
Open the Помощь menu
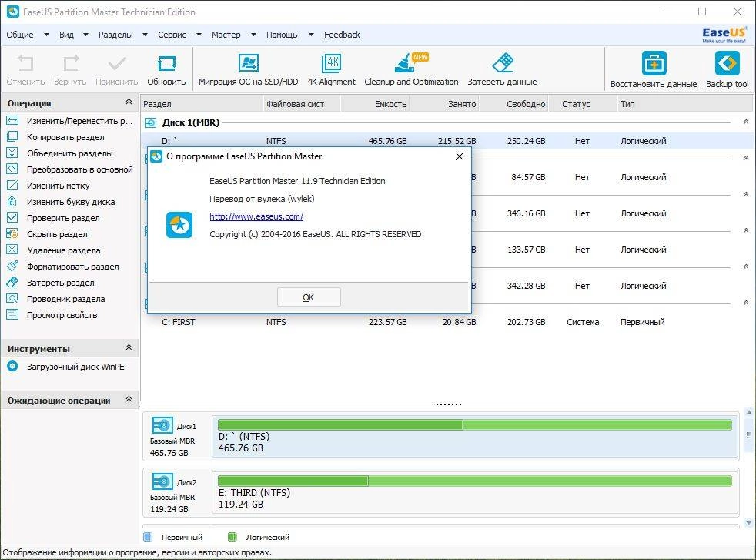pos(282,35)
